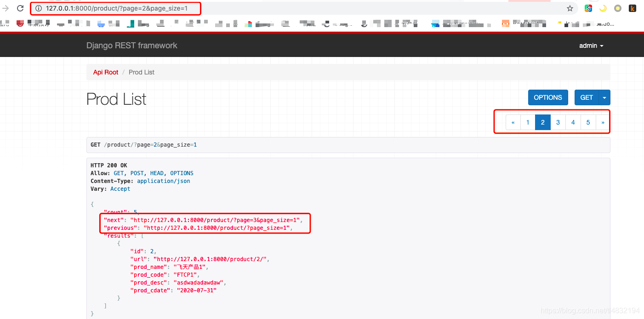
Task: Go to next page with » arrow
Action: (x=603, y=122)
